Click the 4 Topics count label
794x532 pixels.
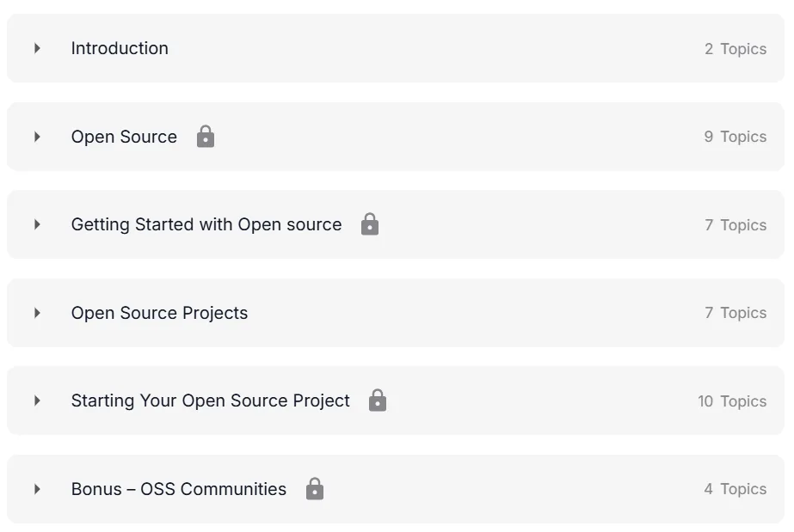pos(736,489)
